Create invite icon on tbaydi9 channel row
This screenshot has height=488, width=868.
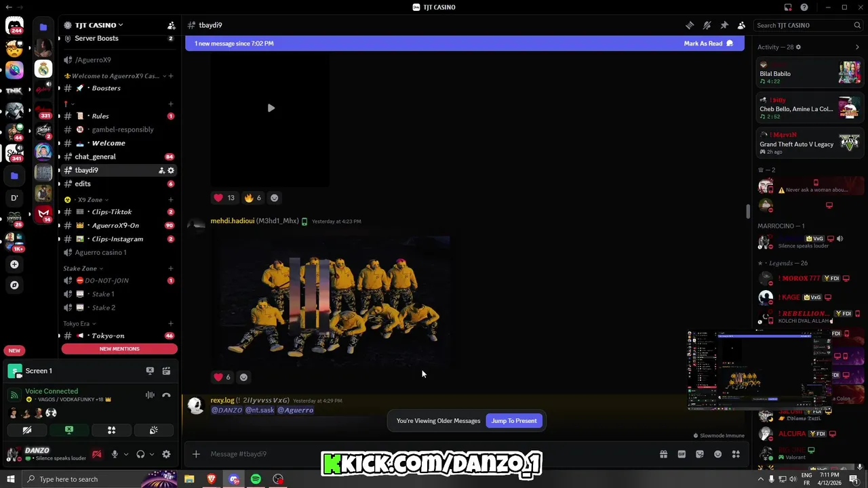tap(161, 171)
